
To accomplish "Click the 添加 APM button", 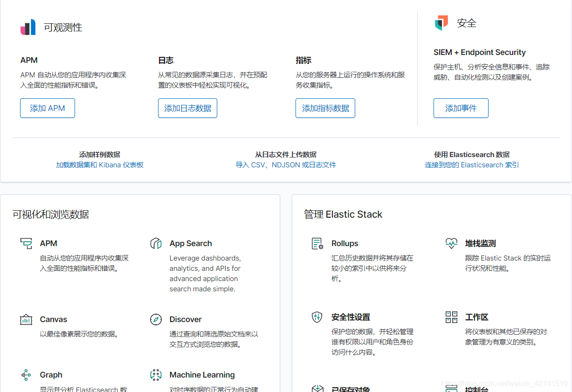I will (x=47, y=108).
